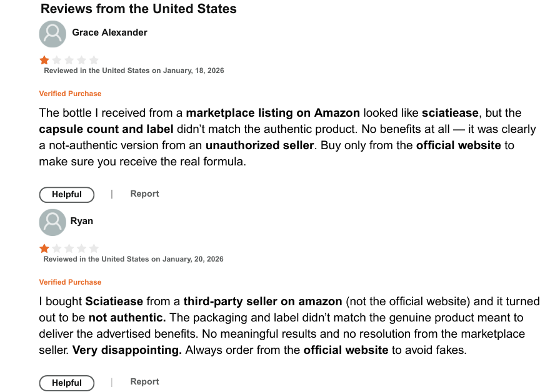The image size is (555, 392).
Task: Click the January 18, 2026 review date
Action: [193, 71]
